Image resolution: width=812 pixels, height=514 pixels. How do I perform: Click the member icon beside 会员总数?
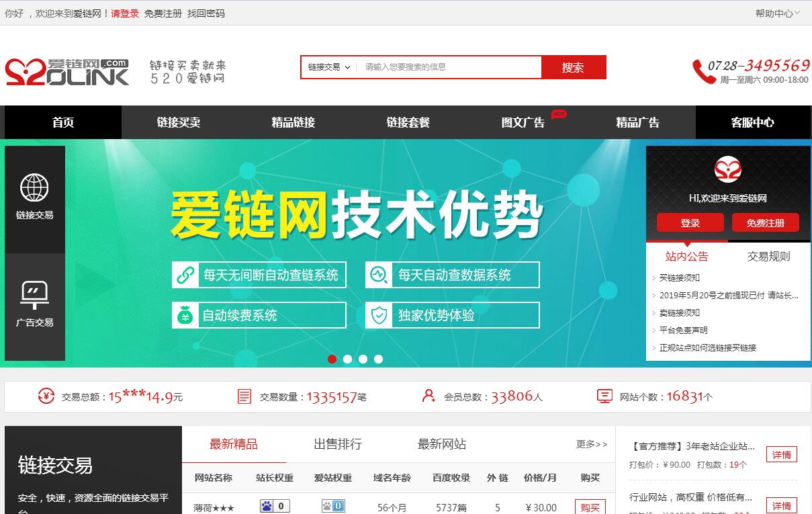click(x=428, y=396)
